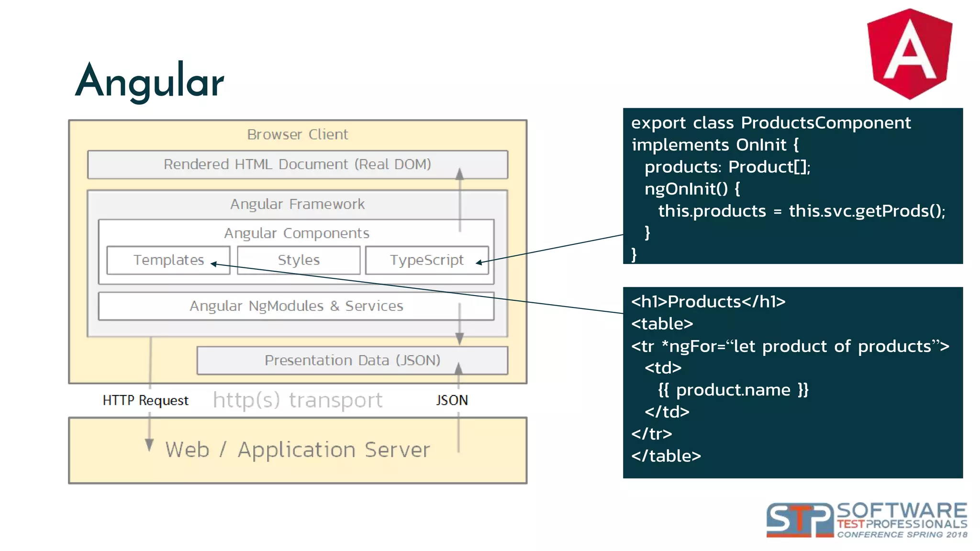The width and height of the screenshot is (980, 551).
Task: Click the 'Rendered HTML Document (Real DOM)' box
Action: [x=297, y=165]
